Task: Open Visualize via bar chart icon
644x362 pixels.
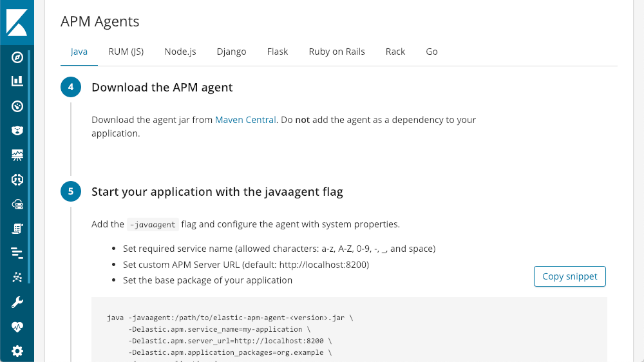Action: 17,81
